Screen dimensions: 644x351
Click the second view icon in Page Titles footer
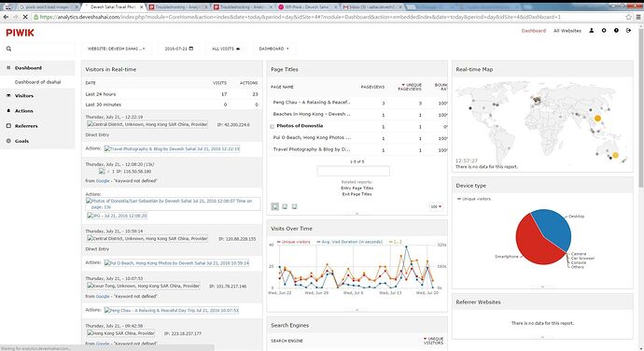285,206
